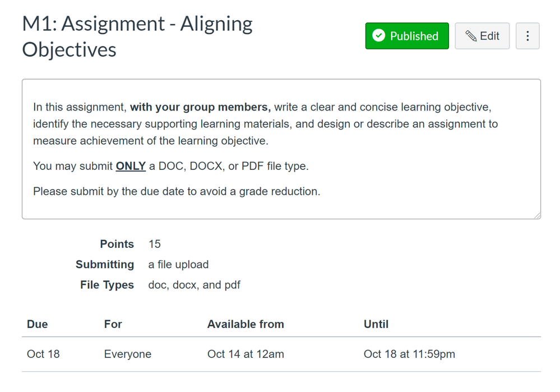Click the underlined ONLY text

pos(131,166)
